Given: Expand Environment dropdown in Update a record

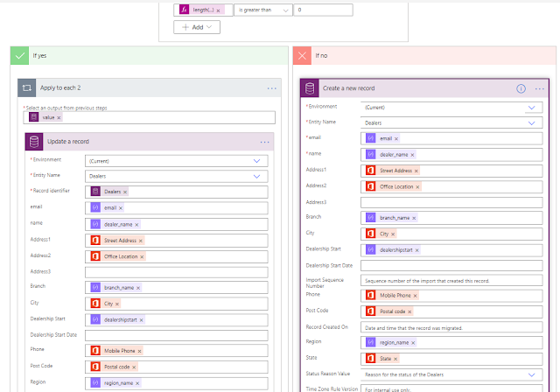Looking at the screenshot, I should pos(256,161).
